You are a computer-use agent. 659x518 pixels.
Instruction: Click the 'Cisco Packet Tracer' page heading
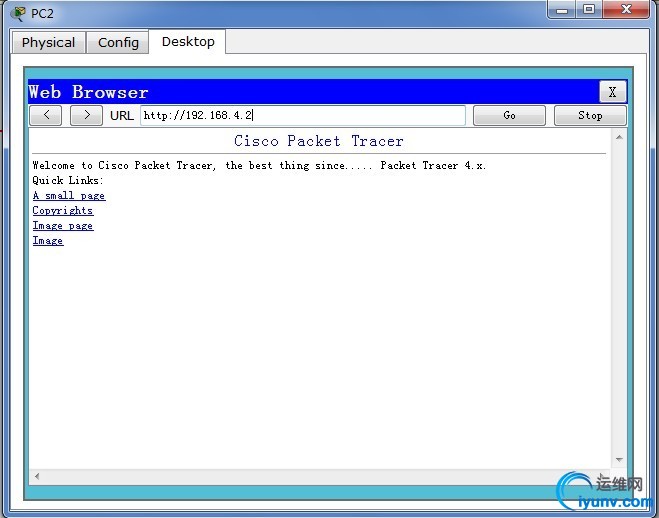[x=319, y=141]
